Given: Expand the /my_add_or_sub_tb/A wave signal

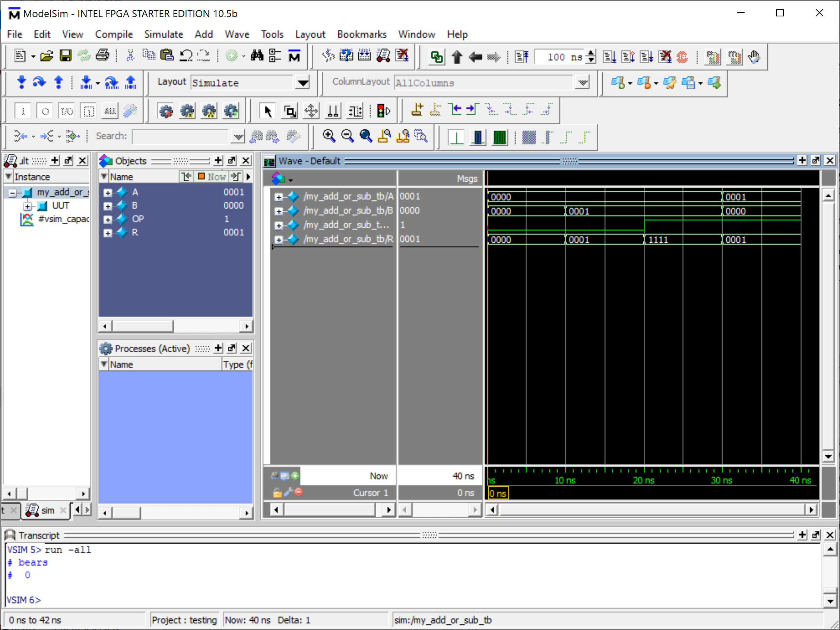Looking at the screenshot, I should tap(279, 197).
